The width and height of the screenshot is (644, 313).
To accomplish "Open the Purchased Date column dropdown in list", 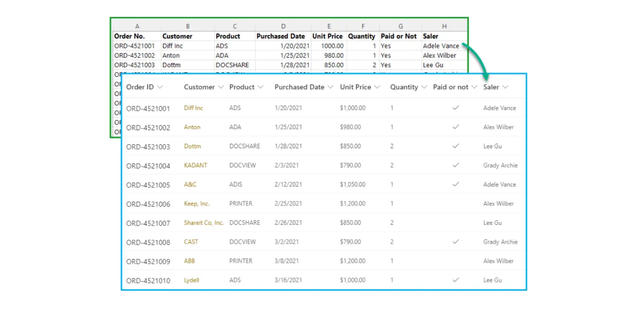I will coord(331,87).
